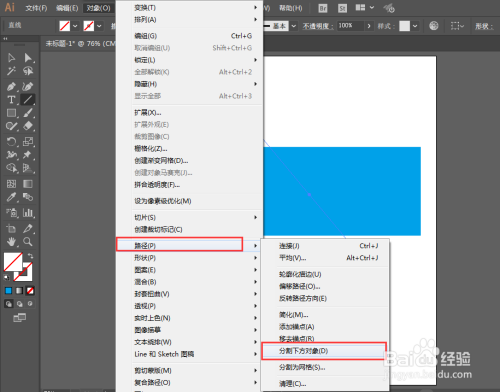Screen dimensions: 500x392
Task: Select the Paintbrush tool
Action: point(28,113)
